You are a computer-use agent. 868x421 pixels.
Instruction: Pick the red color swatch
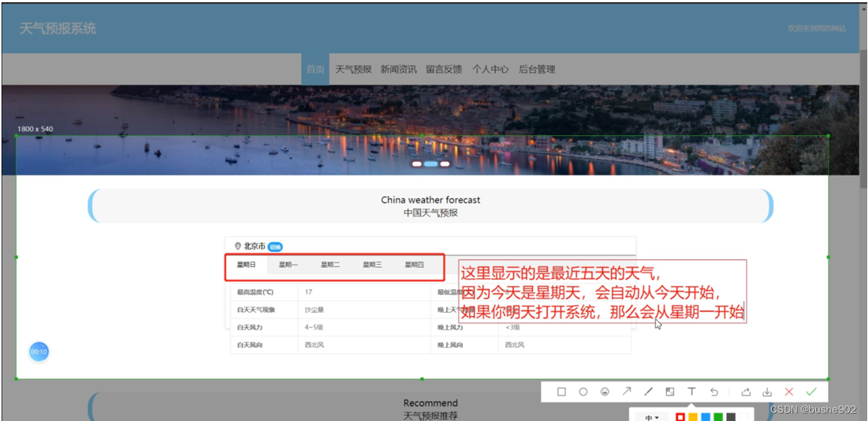[x=680, y=417]
